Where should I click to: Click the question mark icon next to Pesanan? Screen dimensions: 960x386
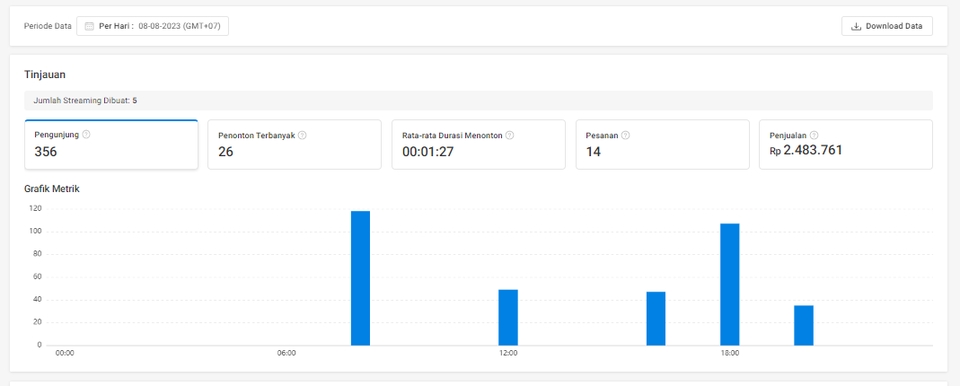tap(625, 135)
